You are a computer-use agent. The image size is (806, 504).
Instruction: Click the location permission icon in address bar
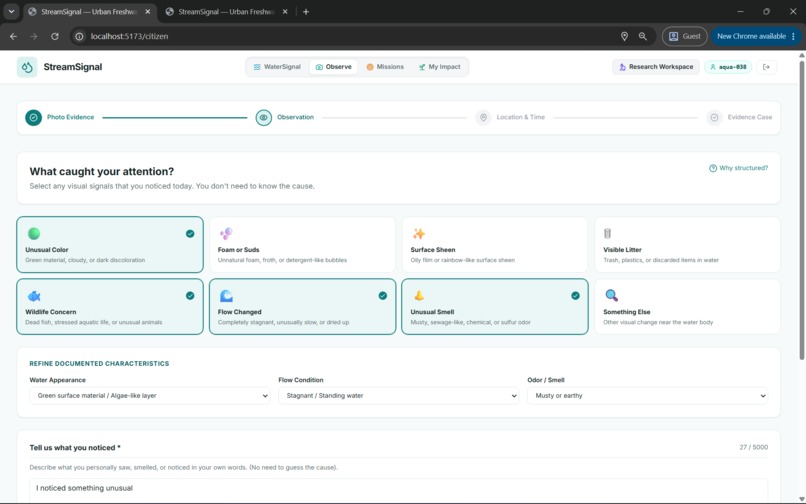pos(624,37)
